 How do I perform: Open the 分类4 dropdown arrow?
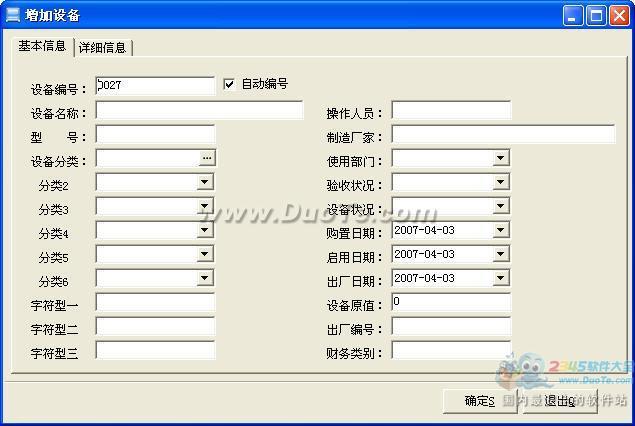click(x=205, y=230)
